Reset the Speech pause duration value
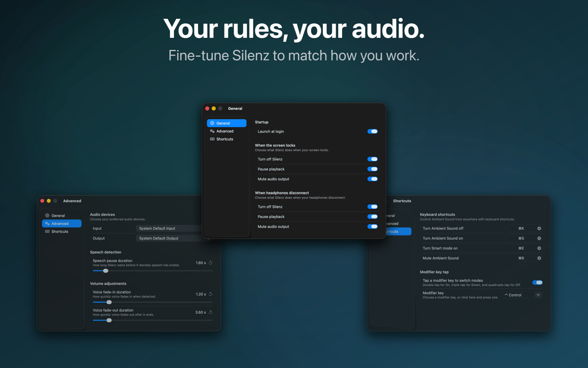 point(211,263)
